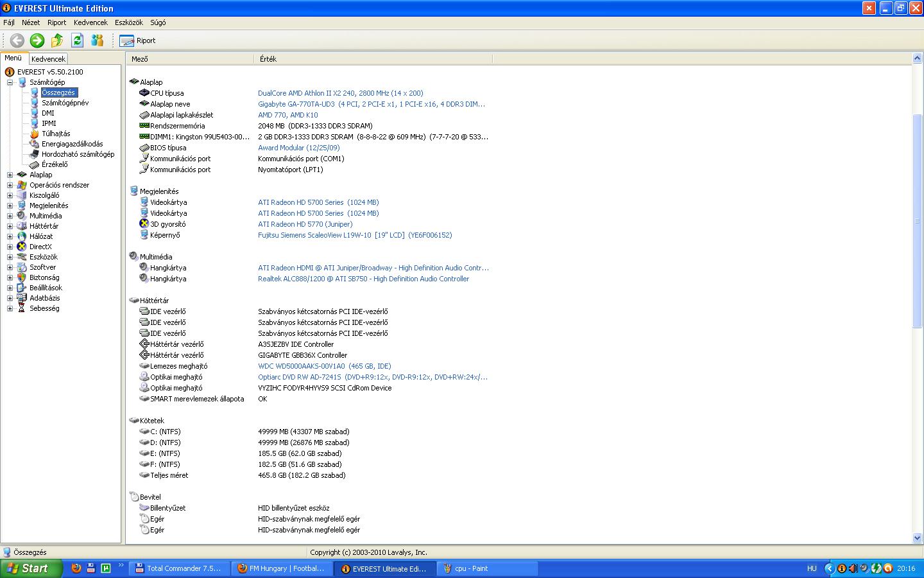Open the Award Modular BIOS link
Screen dimensions: 924x578
coord(298,148)
